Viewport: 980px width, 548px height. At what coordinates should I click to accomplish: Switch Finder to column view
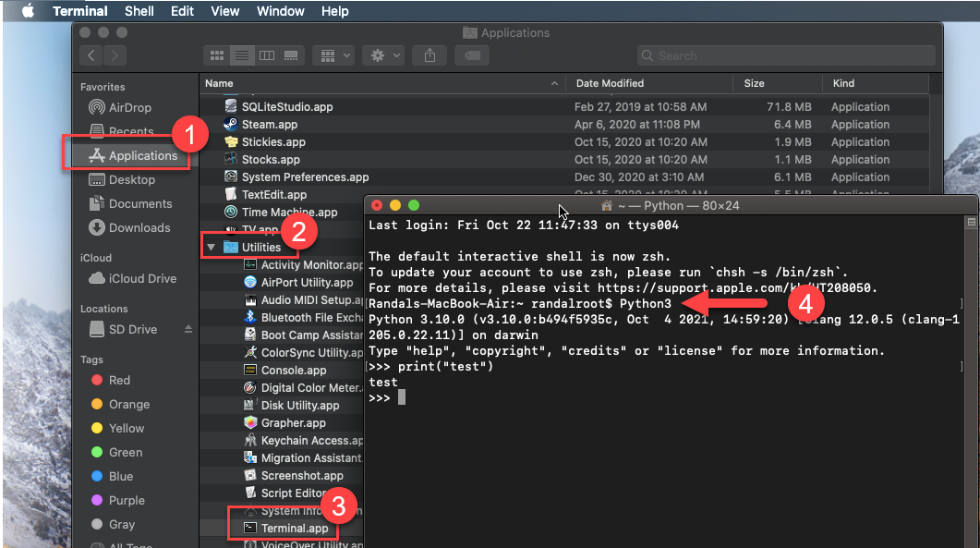267,55
